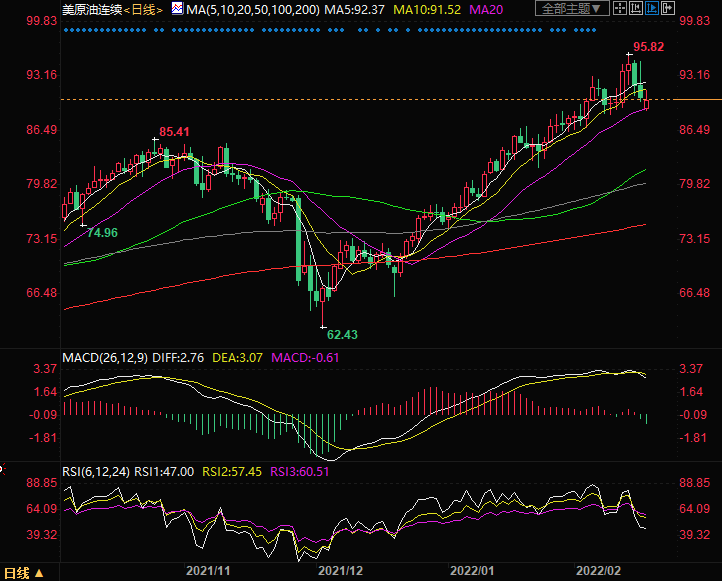Open the 全部主题 dropdown
The width and height of the screenshot is (722, 581).
tap(571, 9)
